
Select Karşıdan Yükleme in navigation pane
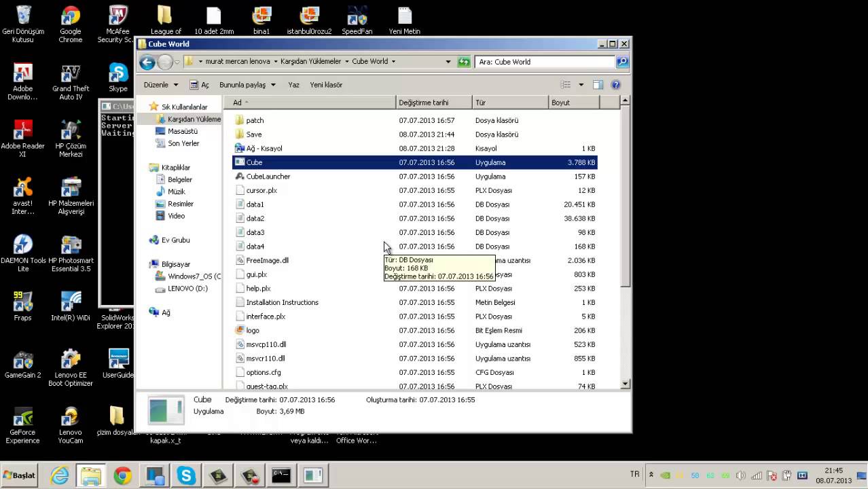click(188, 119)
